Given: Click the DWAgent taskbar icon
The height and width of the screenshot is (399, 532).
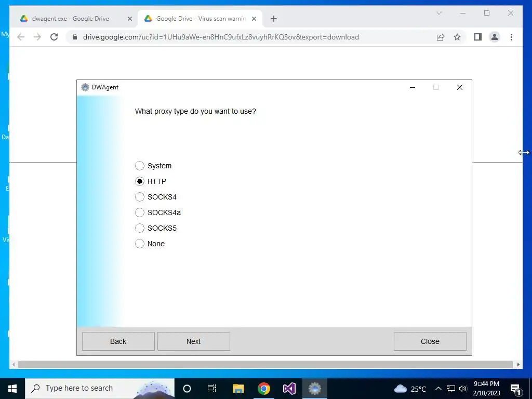Looking at the screenshot, I should pos(314,389).
